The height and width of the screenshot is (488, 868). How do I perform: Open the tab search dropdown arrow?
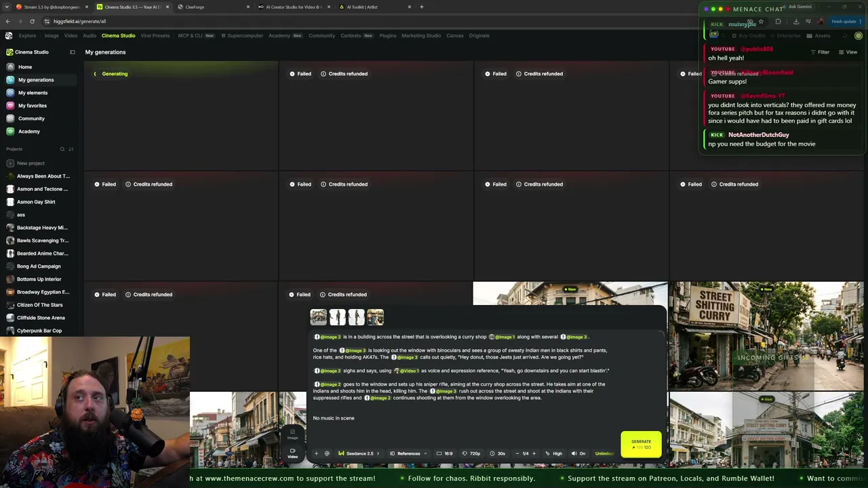[7, 7]
